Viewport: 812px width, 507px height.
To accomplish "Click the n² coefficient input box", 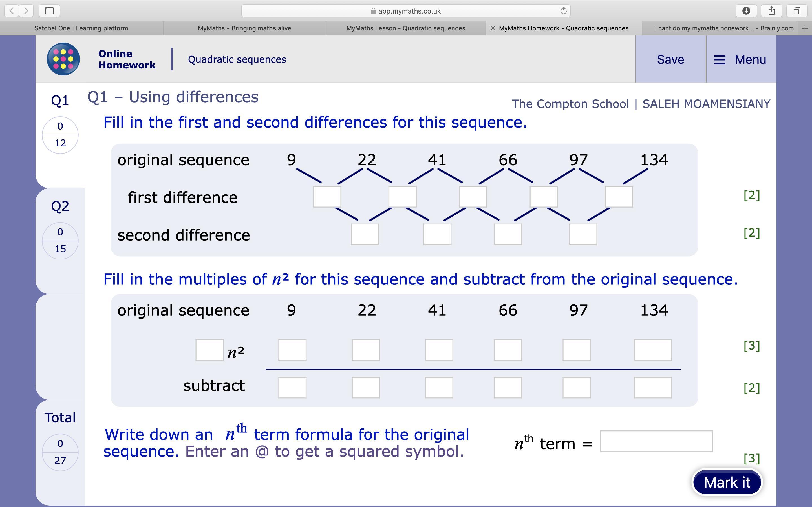I will point(209,350).
